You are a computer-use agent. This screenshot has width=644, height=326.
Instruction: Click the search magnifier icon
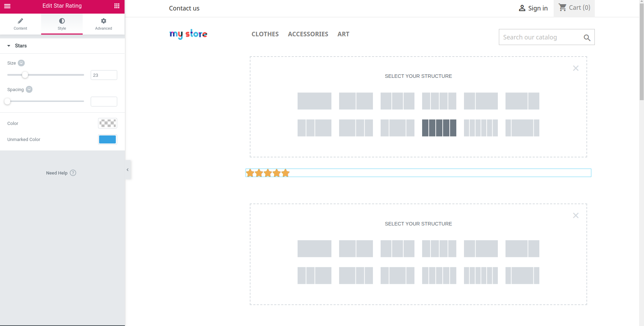point(587,38)
